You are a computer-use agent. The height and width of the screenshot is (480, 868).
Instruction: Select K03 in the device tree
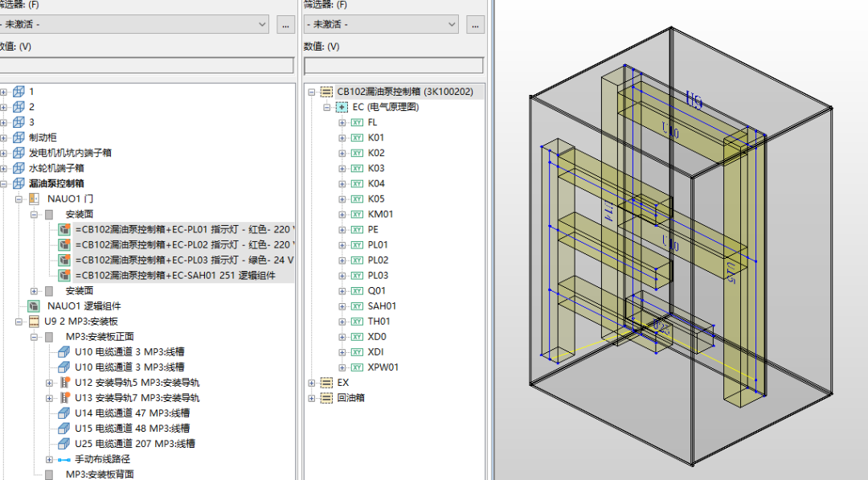click(x=376, y=168)
